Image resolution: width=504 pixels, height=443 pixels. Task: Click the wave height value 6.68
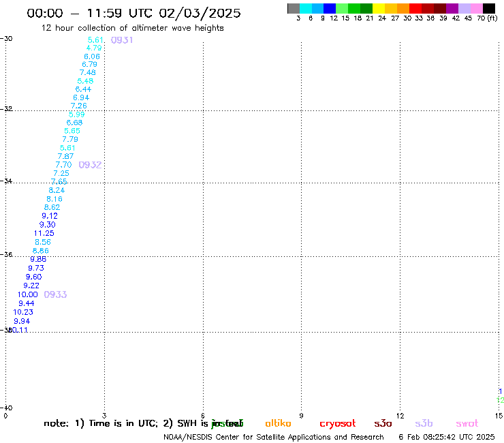(74, 123)
